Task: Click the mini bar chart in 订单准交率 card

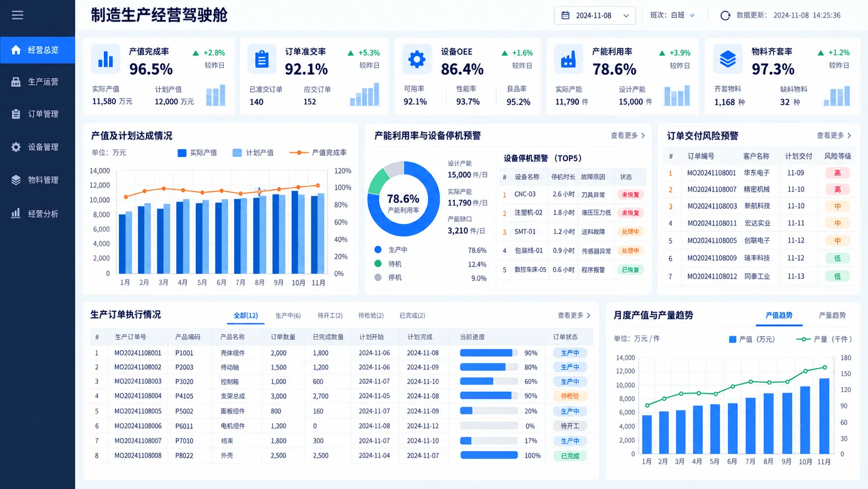Action: pyautogui.click(x=365, y=96)
